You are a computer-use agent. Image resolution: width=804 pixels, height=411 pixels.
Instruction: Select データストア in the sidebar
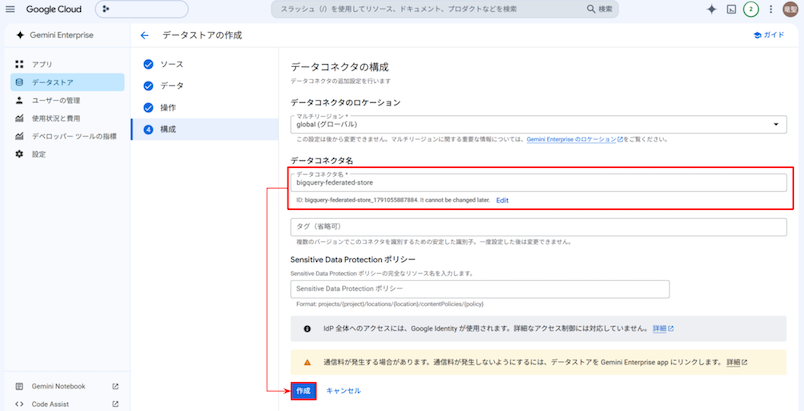(67, 82)
